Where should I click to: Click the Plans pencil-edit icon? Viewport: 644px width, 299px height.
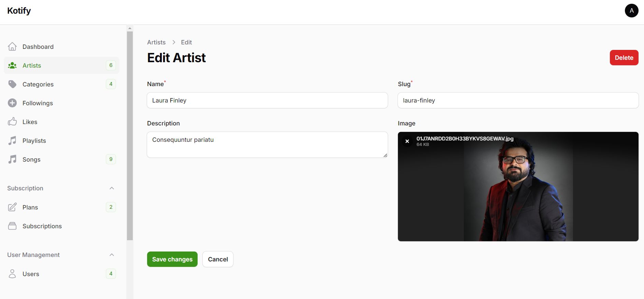tap(12, 207)
